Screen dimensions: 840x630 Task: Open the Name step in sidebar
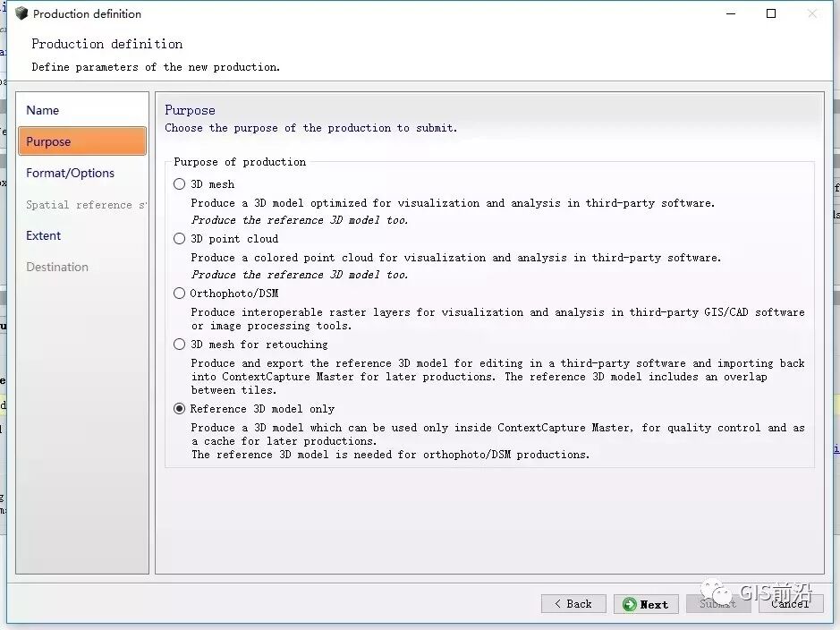(82, 110)
